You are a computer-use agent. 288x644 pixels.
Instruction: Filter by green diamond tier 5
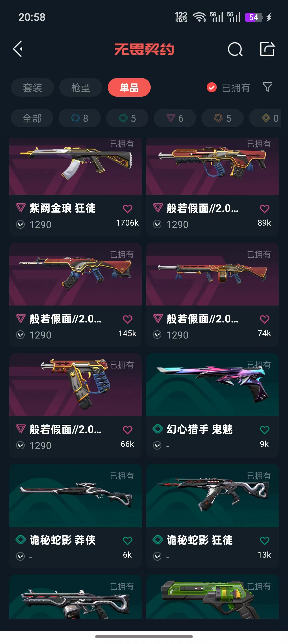click(x=127, y=118)
